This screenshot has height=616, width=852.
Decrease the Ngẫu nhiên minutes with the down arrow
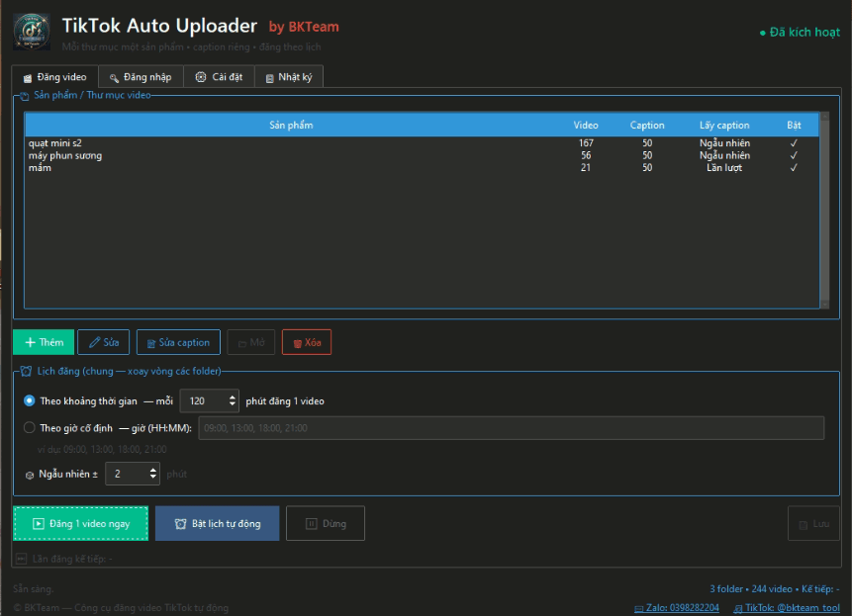[x=153, y=478]
